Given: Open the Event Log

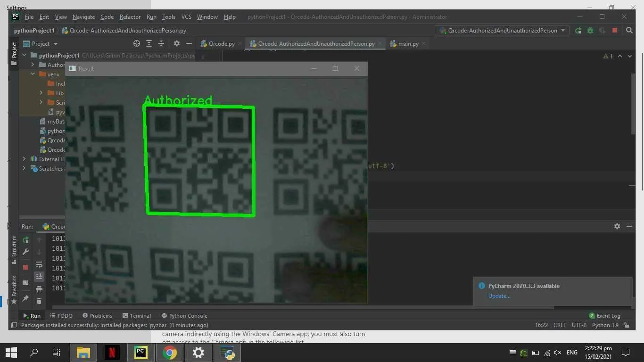Looking at the screenshot, I should click(604, 316).
